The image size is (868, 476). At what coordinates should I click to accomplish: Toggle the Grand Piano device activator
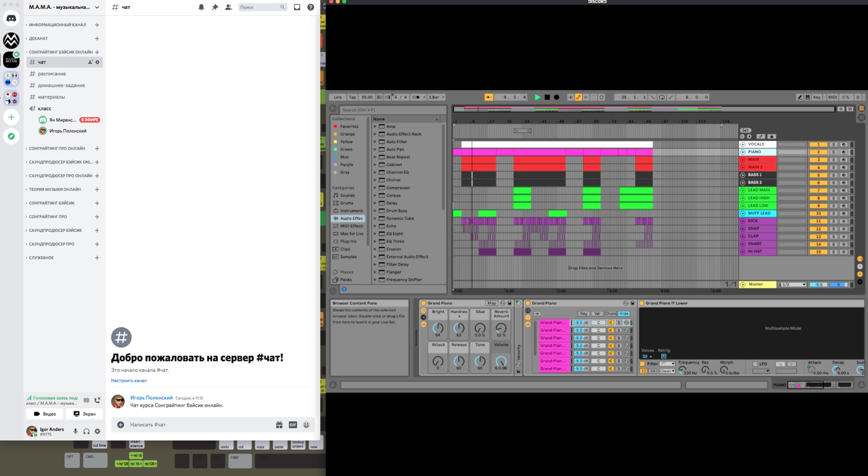click(424, 303)
